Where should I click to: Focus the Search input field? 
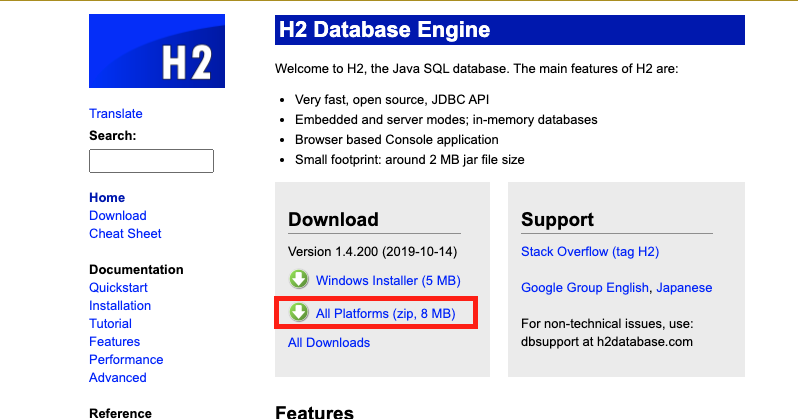click(x=151, y=161)
